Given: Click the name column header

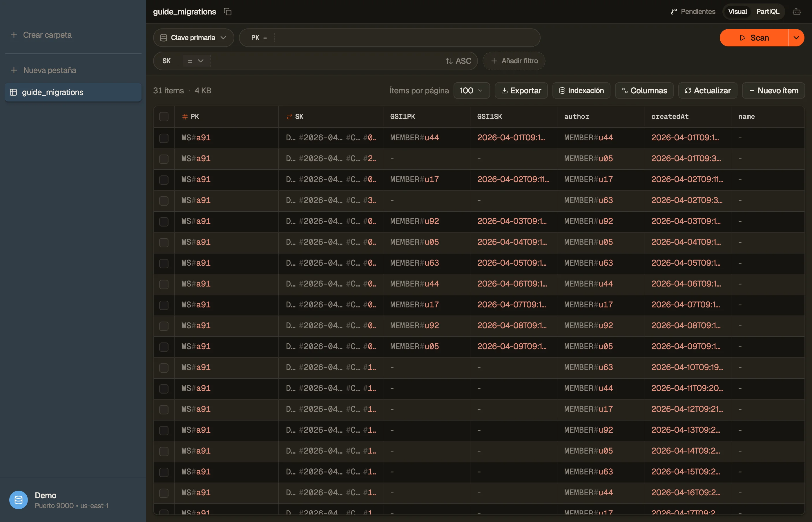Looking at the screenshot, I should click(x=768, y=117).
